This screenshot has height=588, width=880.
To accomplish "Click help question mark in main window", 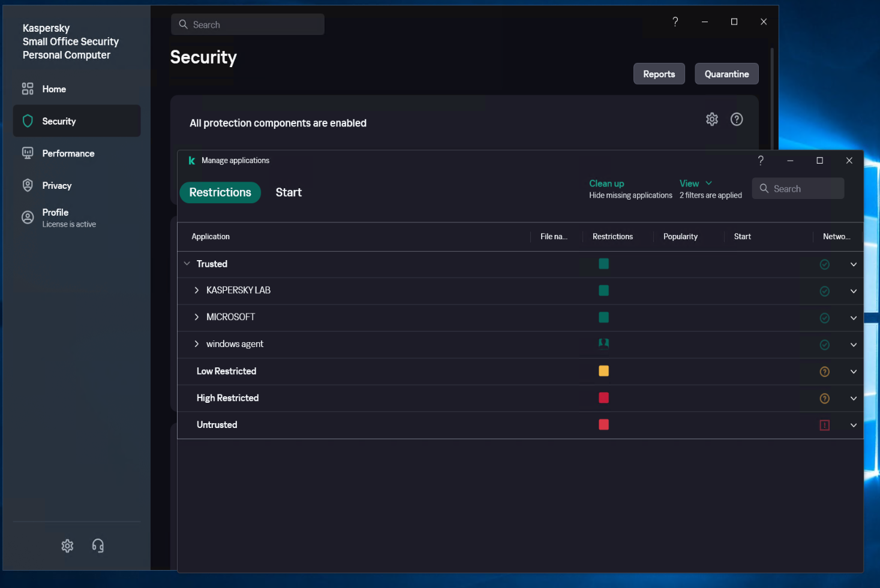I will pos(675,22).
